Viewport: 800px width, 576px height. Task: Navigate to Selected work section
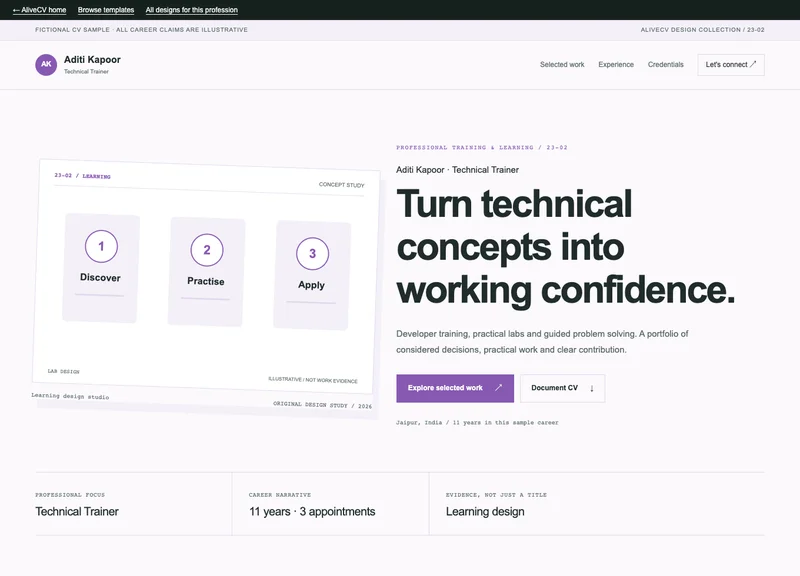(562, 65)
